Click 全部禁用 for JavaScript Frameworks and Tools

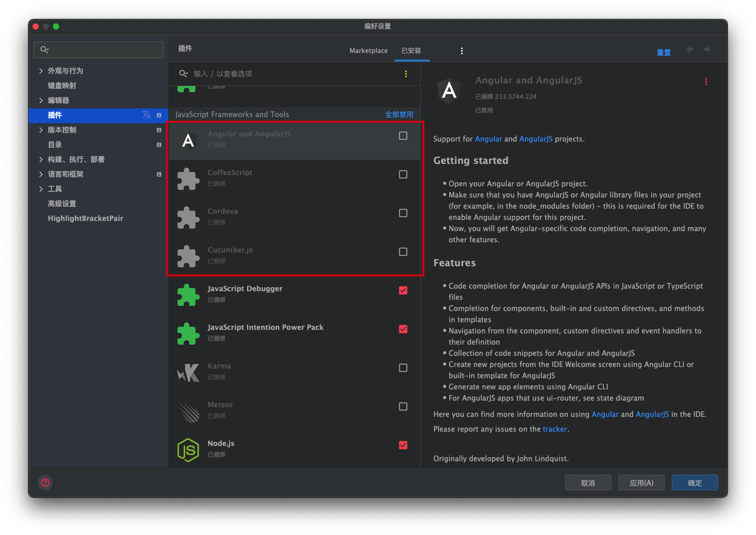pos(399,115)
